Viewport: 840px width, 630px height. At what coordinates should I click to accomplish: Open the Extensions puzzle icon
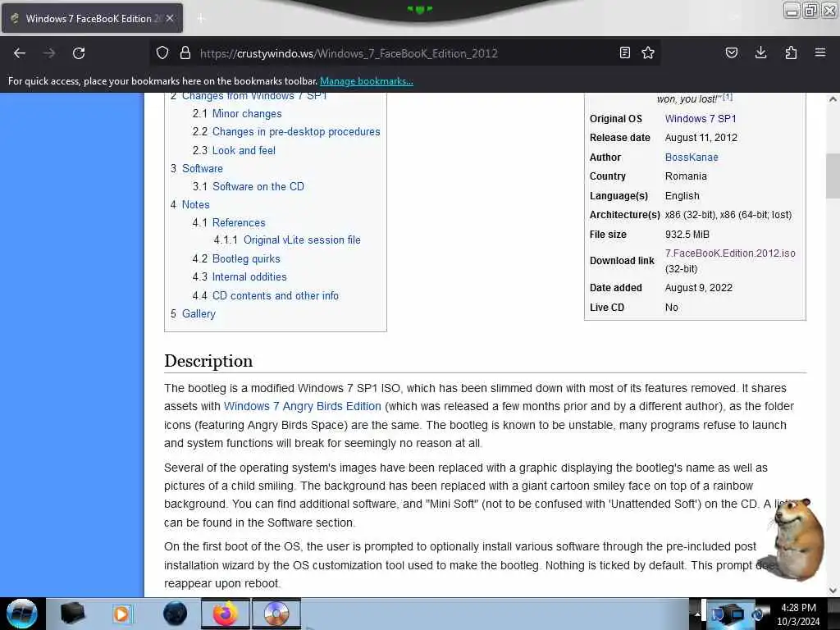pyautogui.click(x=791, y=52)
